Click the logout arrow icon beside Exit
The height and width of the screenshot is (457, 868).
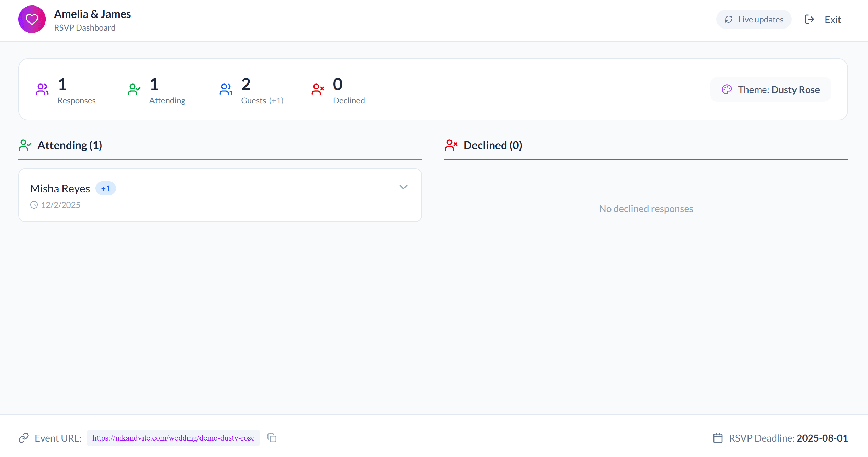(809, 19)
